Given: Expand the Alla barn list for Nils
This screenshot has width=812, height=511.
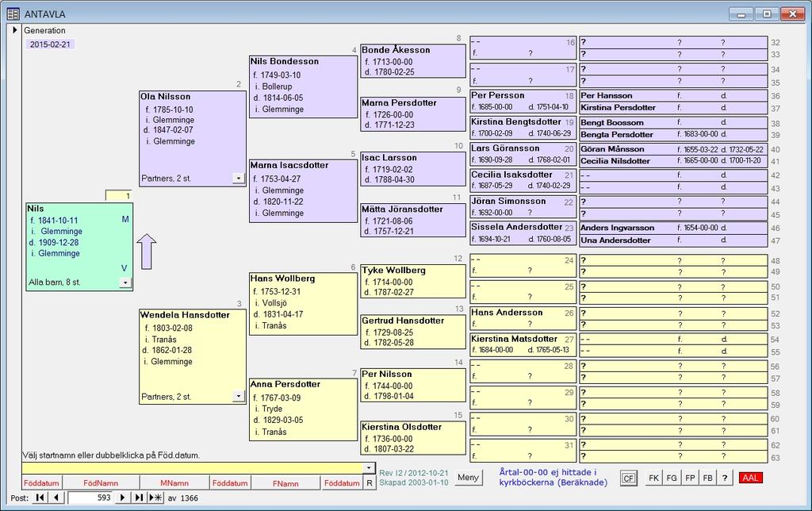Looking at the screenshot, I should tap(125, 282).
